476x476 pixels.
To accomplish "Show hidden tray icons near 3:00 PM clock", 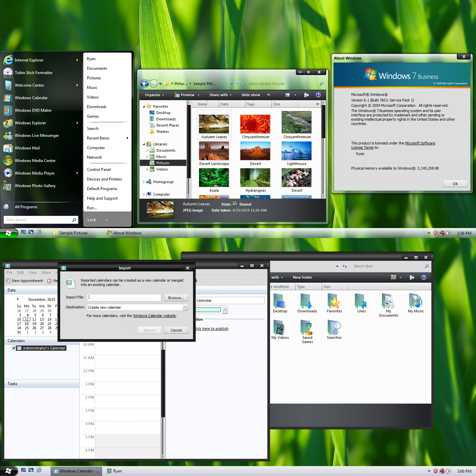I will (x=429, y=471).
